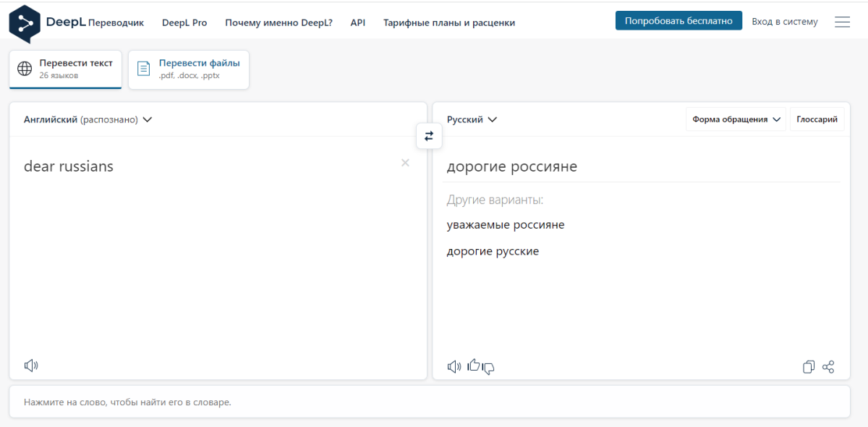The width and height of the screenshot is (868, 427).
Task: Click Попробовать бесплатно button
Action: (x=678, y=21)
